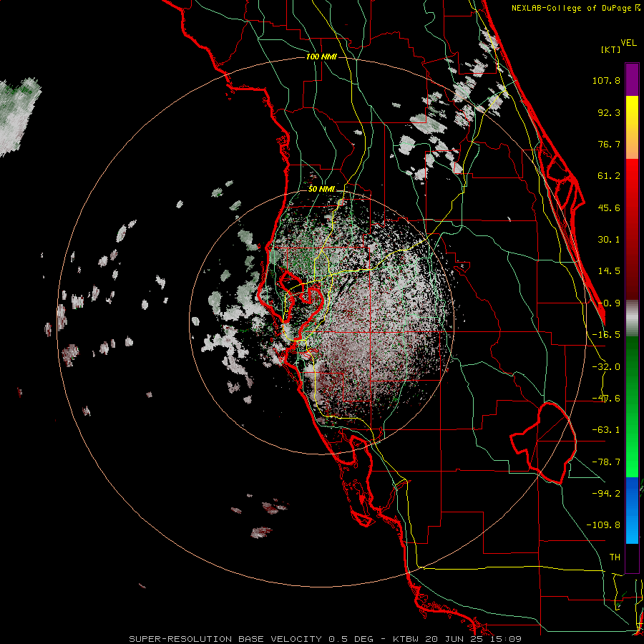Click the 107.8 velocity scale value

pyautogui.click(x=606, y=80)
